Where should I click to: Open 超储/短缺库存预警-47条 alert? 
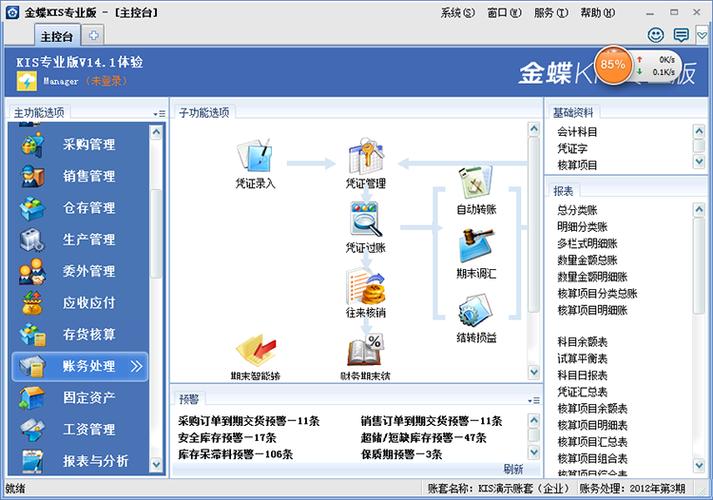(423, 438)
